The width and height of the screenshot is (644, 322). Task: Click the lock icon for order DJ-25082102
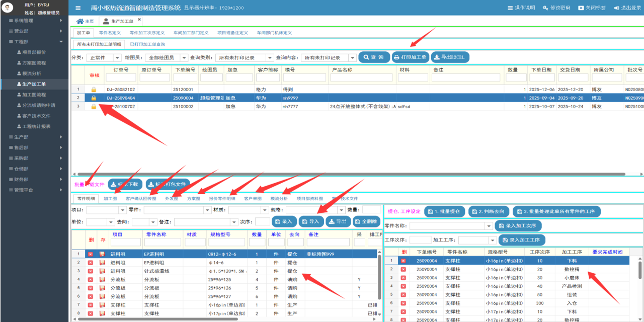(x=93, y=90)
